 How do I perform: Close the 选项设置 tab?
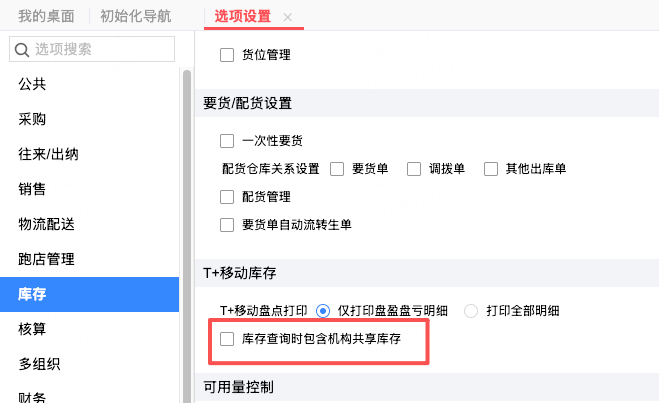[288, 17]
